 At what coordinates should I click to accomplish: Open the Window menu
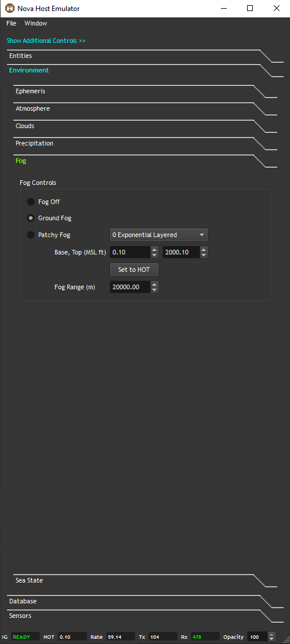(x=36, y=23)
